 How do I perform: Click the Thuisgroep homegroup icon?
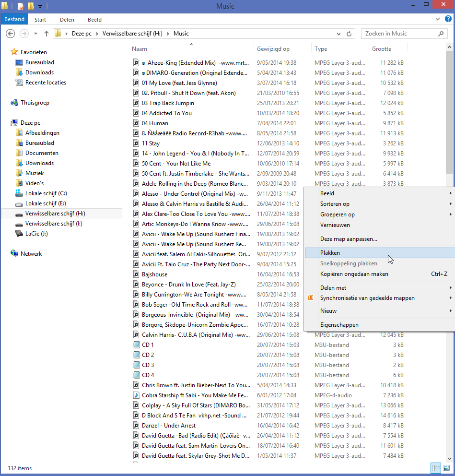point(14,103)
